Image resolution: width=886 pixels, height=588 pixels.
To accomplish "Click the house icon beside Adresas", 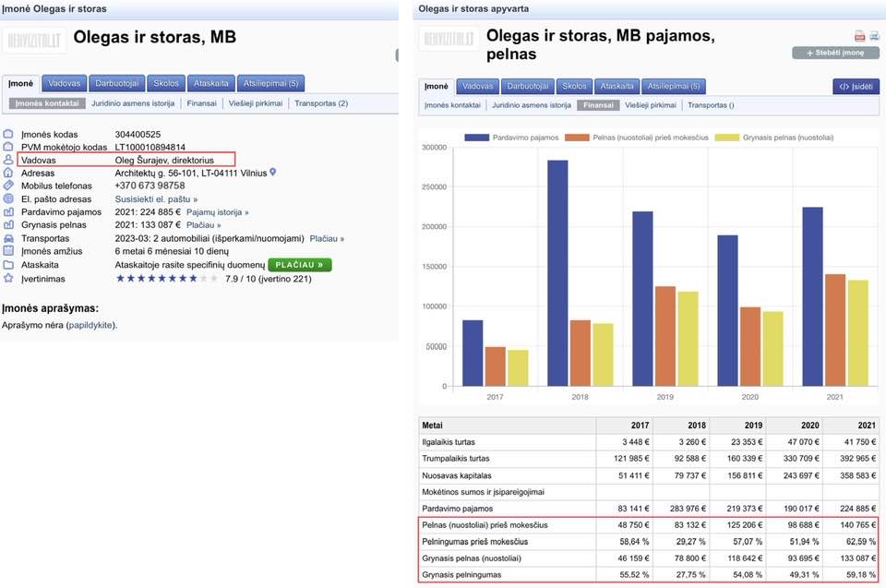I will click(8, 173).
